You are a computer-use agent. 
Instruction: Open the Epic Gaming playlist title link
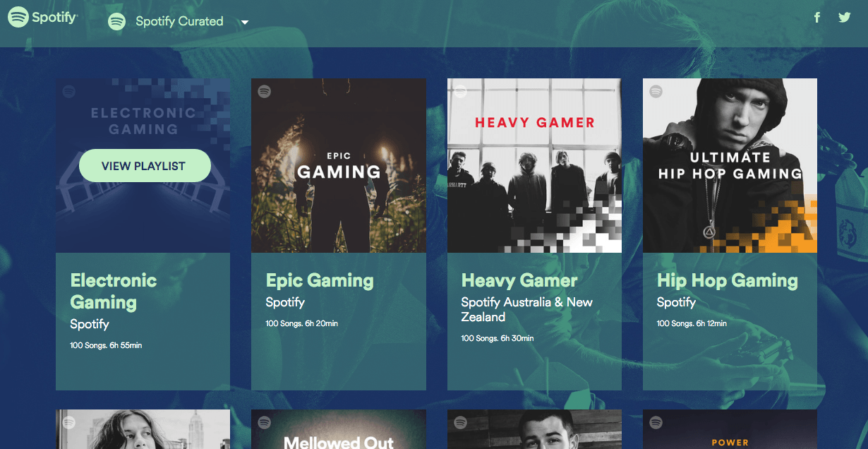click(x=320, y=281)
